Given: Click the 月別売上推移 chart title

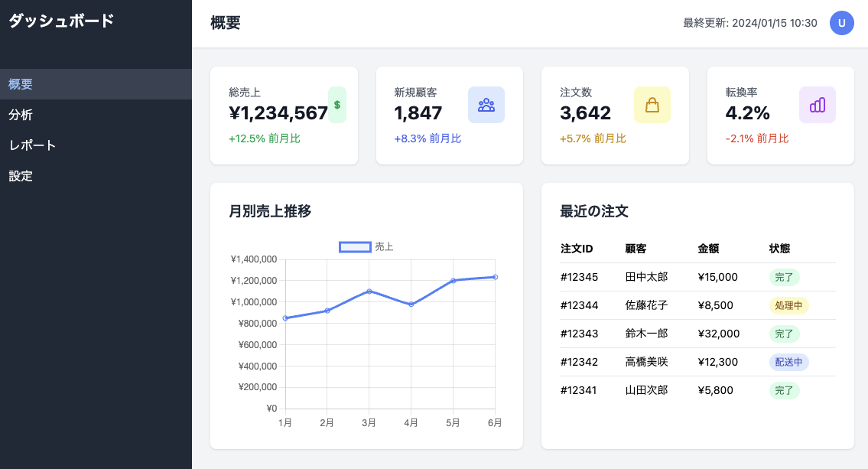Looking at the screenshot, I should (270, 211).
